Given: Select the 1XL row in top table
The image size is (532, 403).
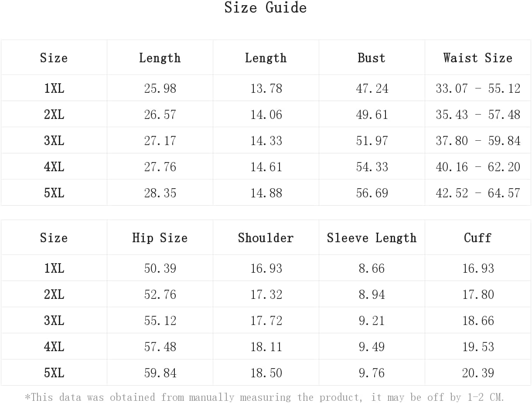Looking at the screenshot, I should point(54,88).
